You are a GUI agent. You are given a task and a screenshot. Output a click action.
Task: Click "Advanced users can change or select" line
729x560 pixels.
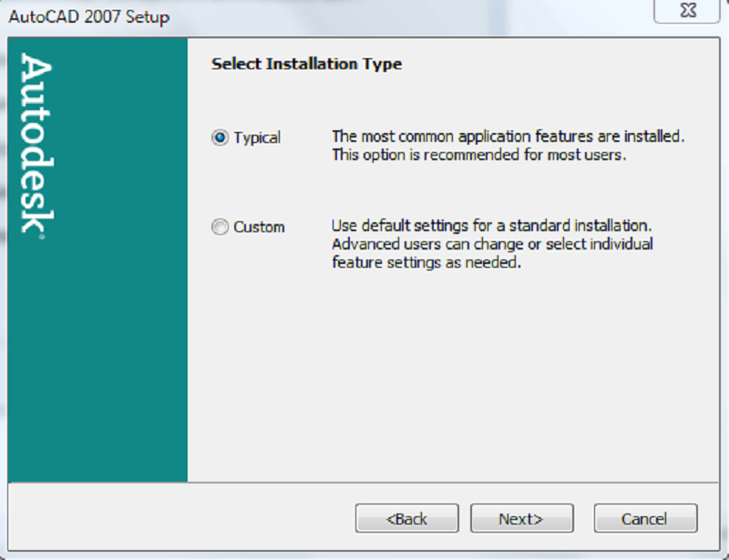(492, 244)
